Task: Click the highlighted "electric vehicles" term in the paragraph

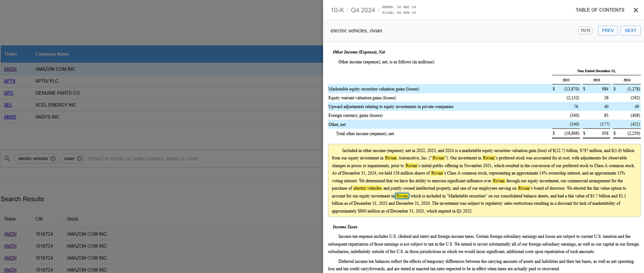Action: (367, 188)
